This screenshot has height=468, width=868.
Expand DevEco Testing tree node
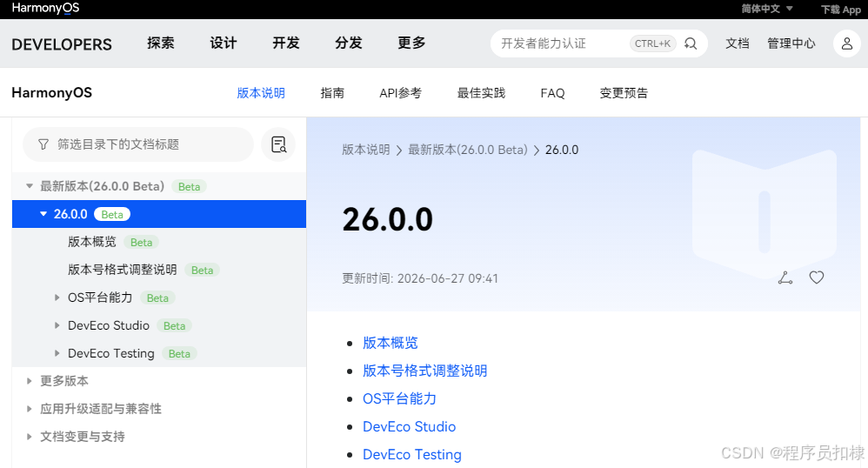tap(57, 353)
